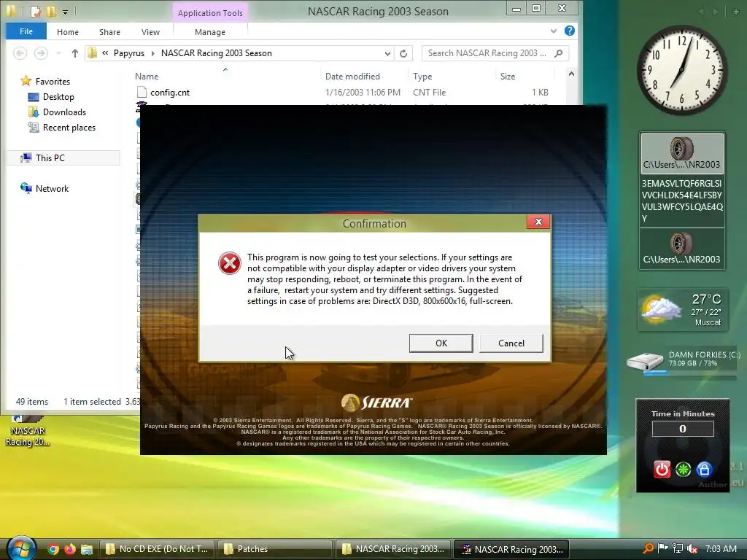Click the red power button in shutdown gadget

coord(662,469)
